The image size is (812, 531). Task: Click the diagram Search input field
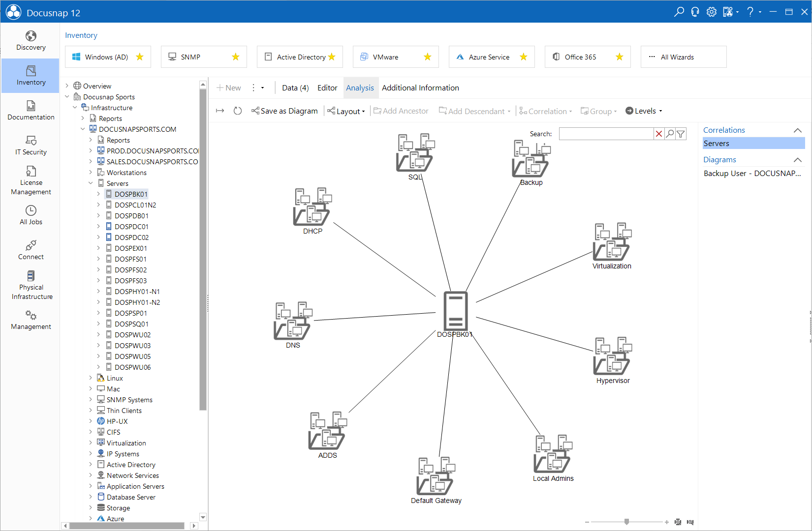click(x=606, y=134)
